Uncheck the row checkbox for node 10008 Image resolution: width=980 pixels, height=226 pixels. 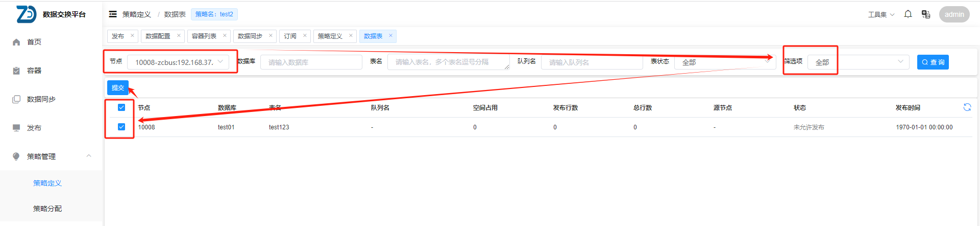121,127
